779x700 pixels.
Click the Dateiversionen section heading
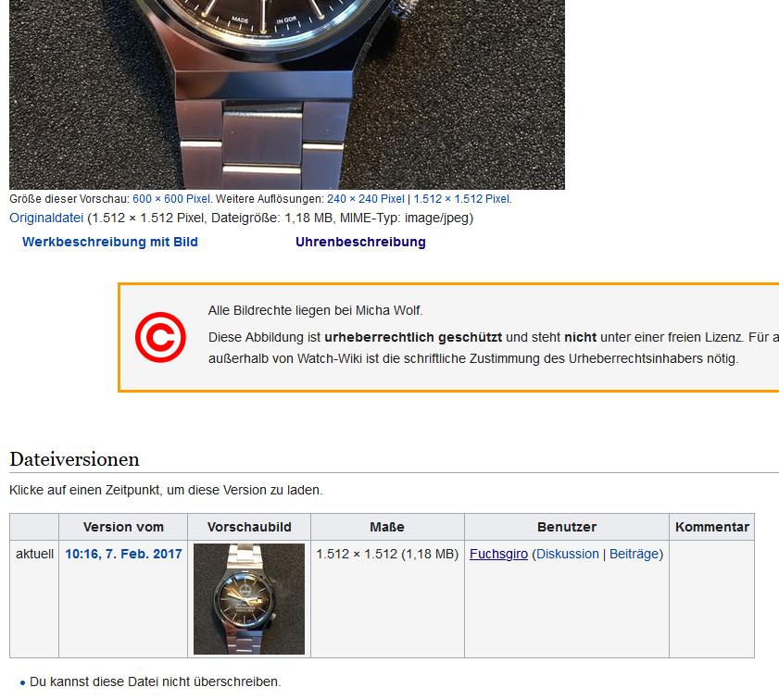[74, 459]
